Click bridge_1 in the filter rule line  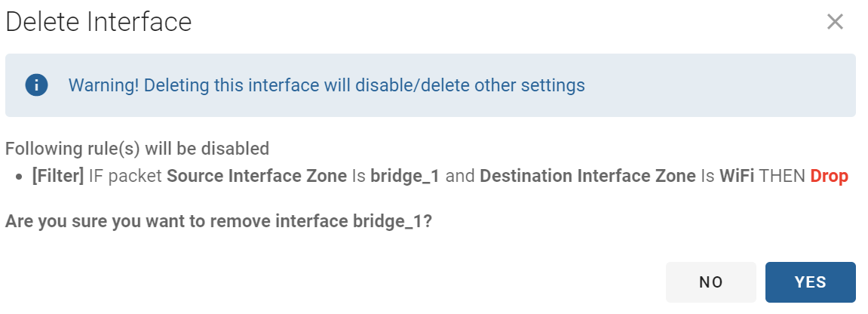[x=405, y=177]
